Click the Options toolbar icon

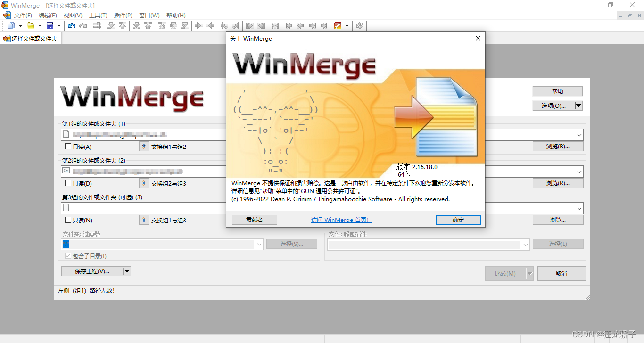click(338, 25)
